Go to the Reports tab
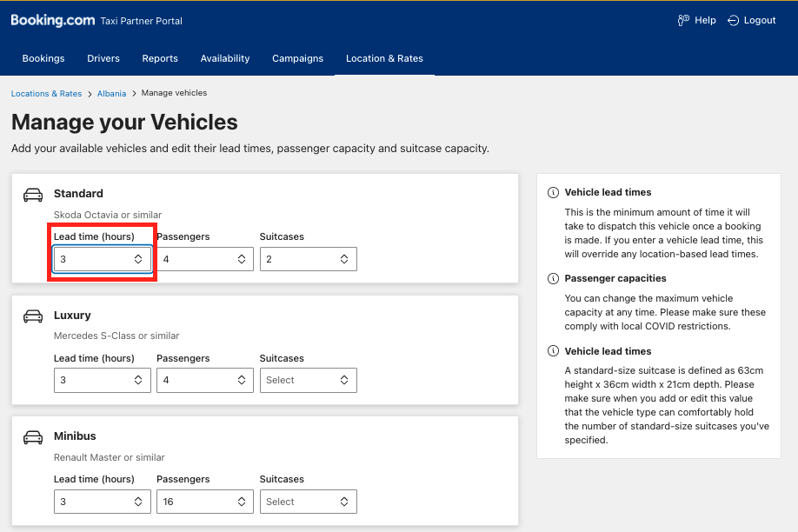The width and height of the screenshot is (798, 532). [x=160, y=58]
